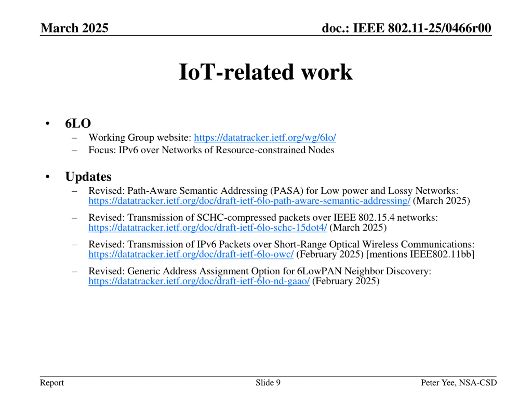532x399 pixels.
Task: Click the Report footer label
Action: tap(52, 382)
